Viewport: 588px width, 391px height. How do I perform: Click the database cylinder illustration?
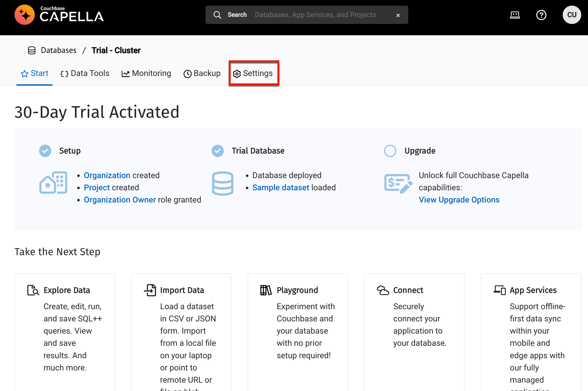222,183
